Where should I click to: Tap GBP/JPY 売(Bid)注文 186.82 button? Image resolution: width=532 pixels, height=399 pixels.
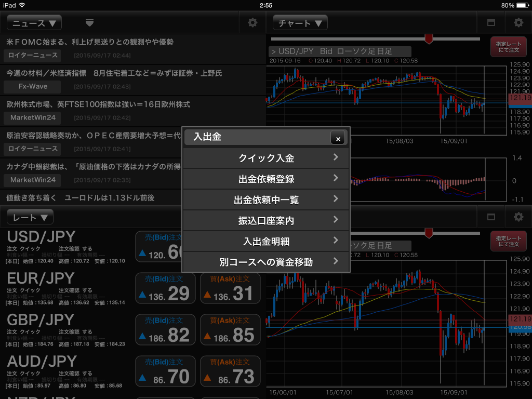tap(165, 329)
